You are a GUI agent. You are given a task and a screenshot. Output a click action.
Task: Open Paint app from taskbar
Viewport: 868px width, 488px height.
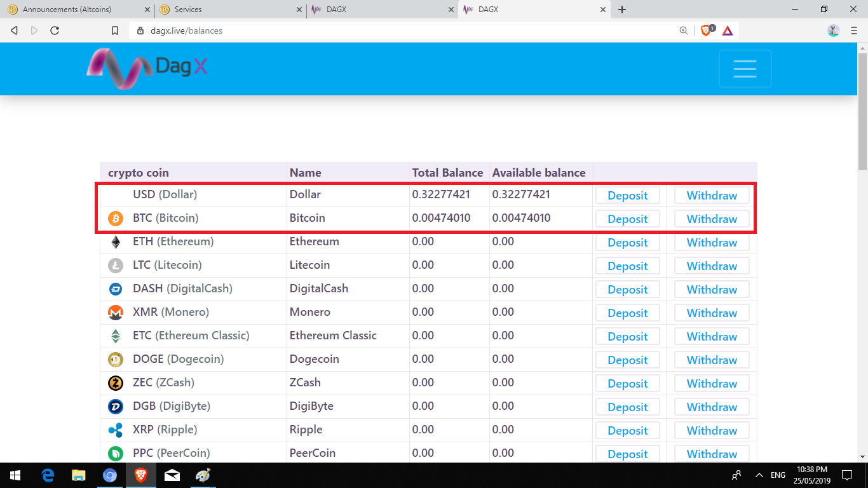[x=203, y=475]
